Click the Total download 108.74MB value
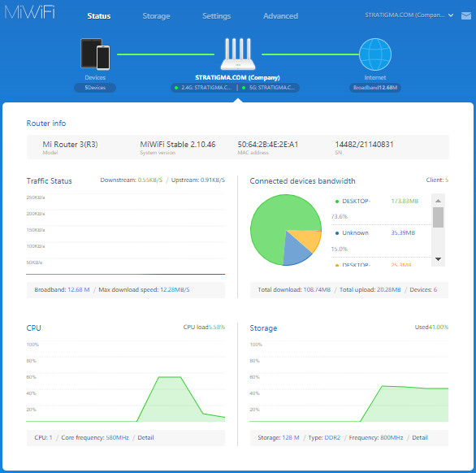 317,289
